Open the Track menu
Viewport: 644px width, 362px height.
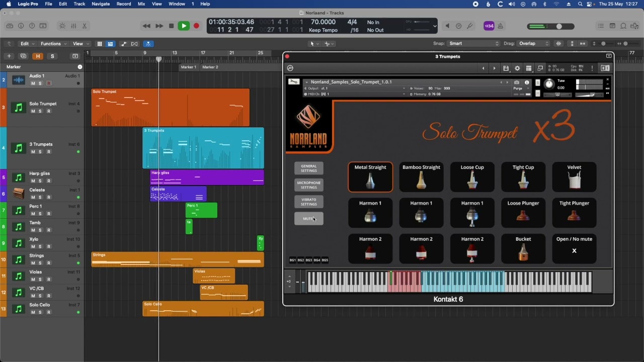[79, 4]
